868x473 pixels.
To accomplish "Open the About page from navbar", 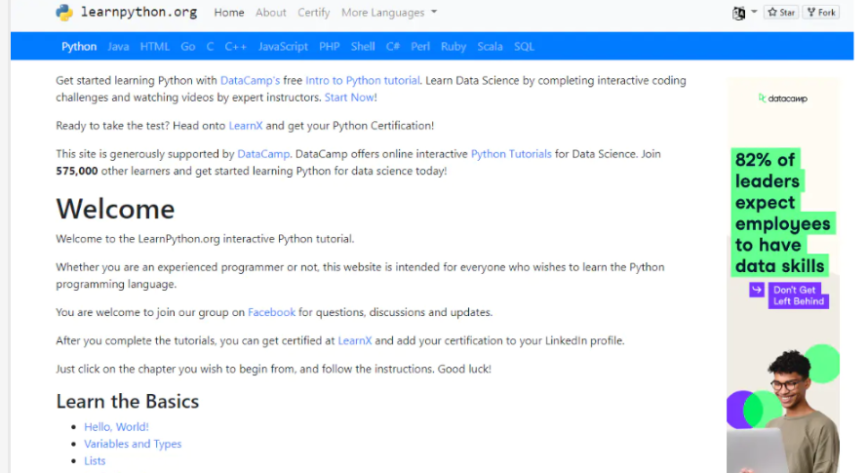I will [271, 12].
